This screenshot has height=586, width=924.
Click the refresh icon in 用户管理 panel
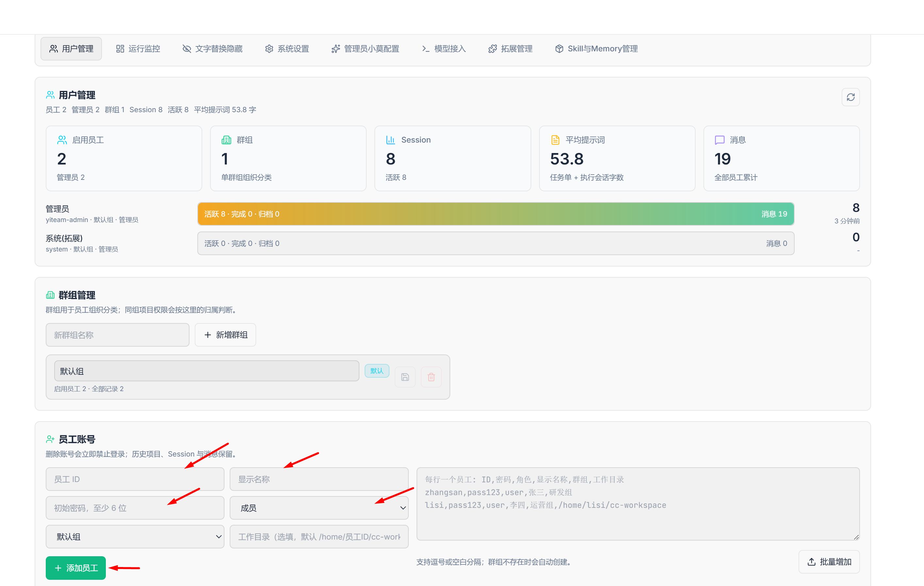850,97
